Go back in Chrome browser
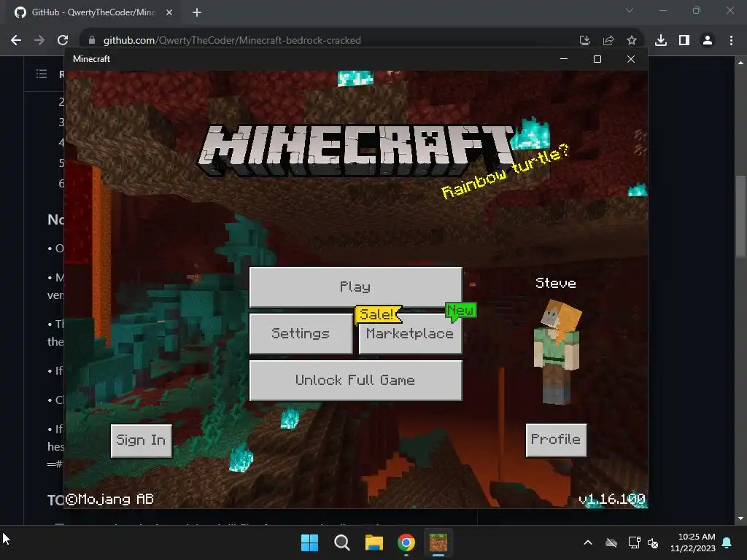The image size is (747, 560). tap(16, 41)
